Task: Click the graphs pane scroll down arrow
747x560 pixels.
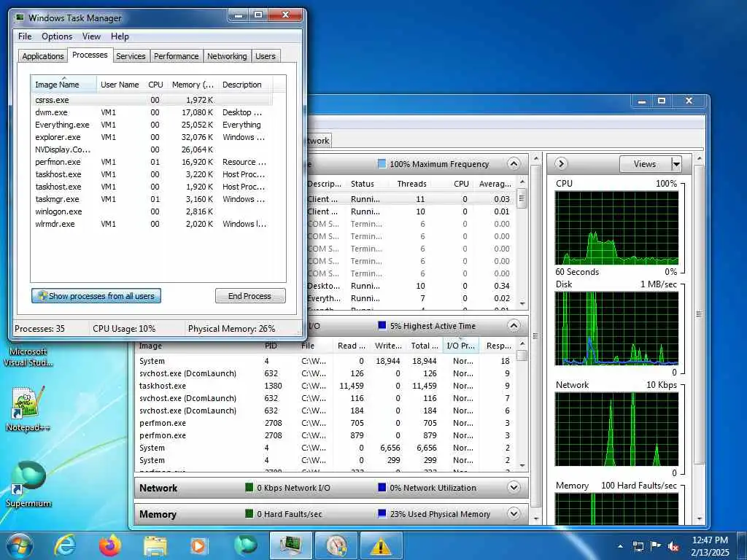Action: tap(700, 518)
